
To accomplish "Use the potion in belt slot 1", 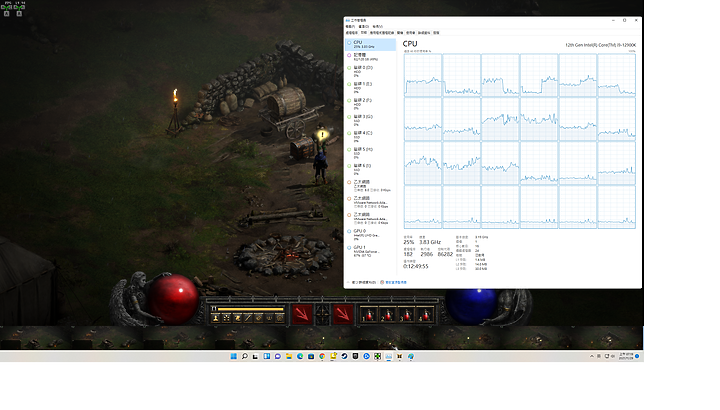I will pos(369,315).
